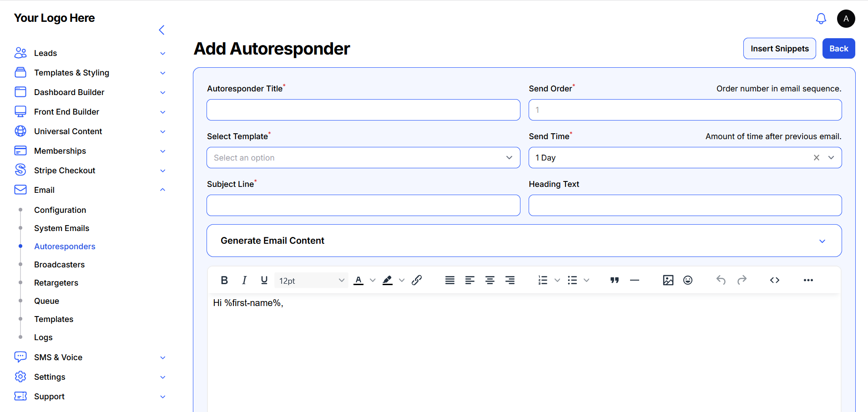Click the notification bell icon
The width and height of the screenshot is (868, 412).
821,19
